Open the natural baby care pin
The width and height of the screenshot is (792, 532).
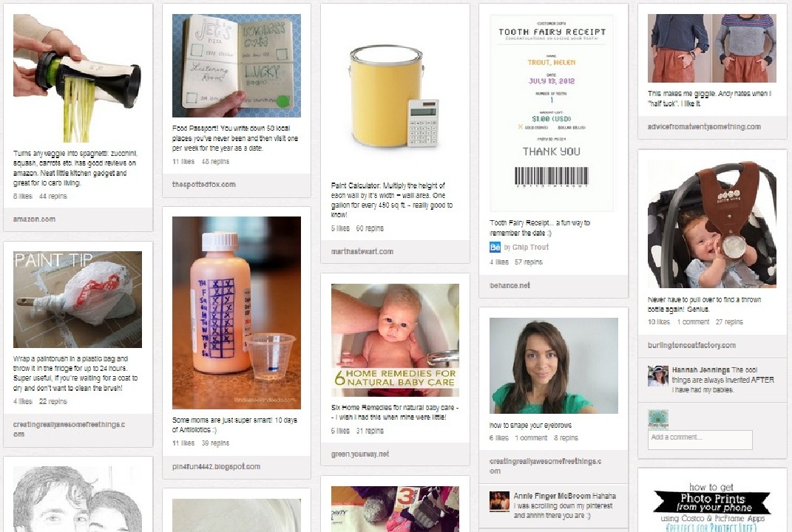click(x=395, y=340)
